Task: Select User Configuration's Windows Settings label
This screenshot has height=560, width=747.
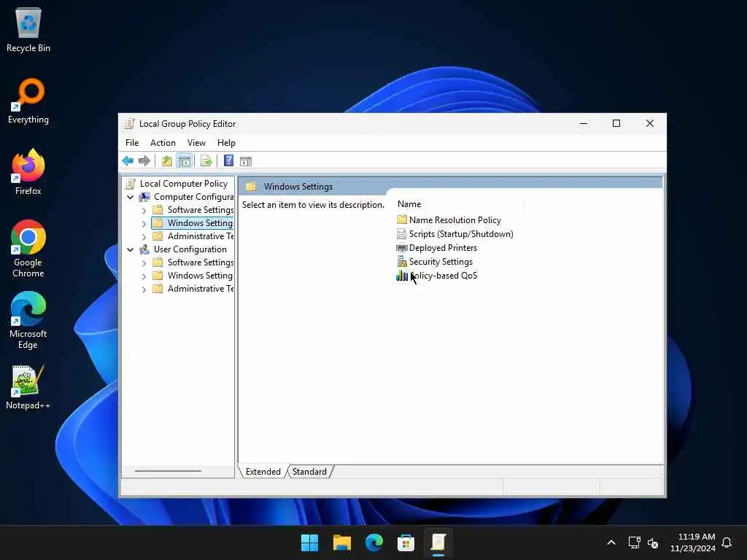Action: pyautogui.click(x=200, y=276)
